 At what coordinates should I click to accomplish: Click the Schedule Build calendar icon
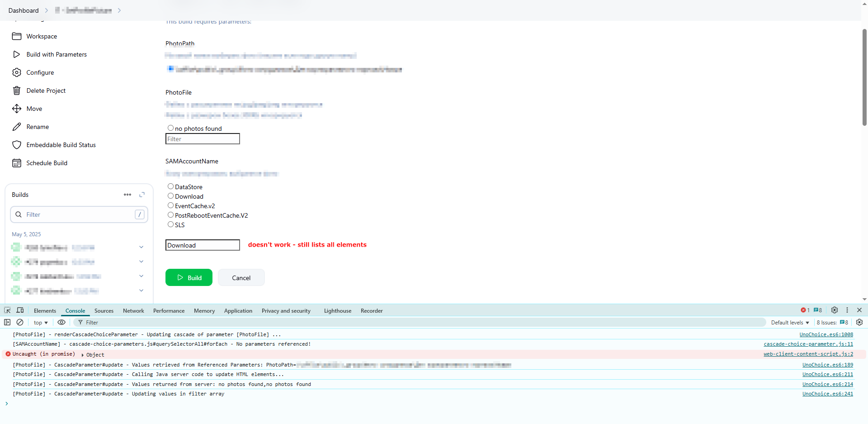[x=17, y=163]
